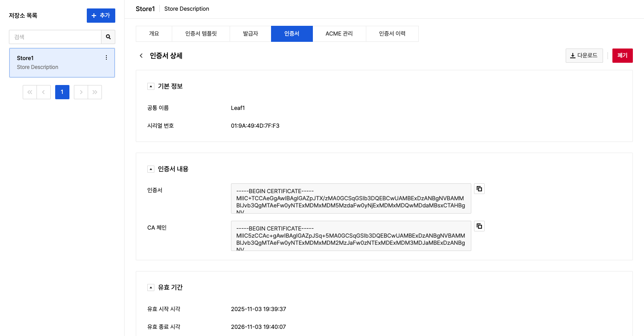
Task: Click the search magnifier icon button
Action: [108, 37]
